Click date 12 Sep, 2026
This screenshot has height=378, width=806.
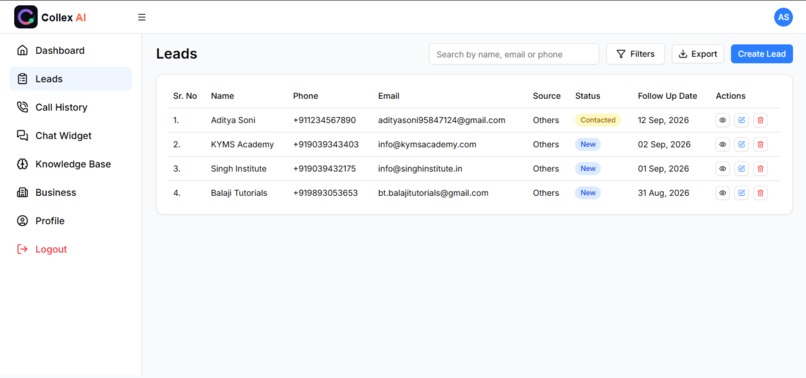(663, 120)
